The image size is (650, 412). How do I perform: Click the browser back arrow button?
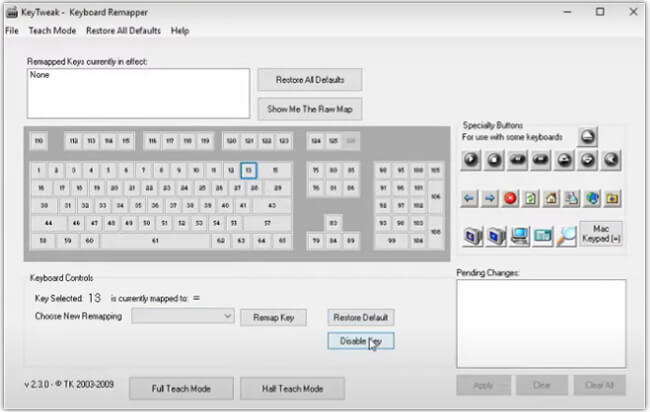(469, 199)
